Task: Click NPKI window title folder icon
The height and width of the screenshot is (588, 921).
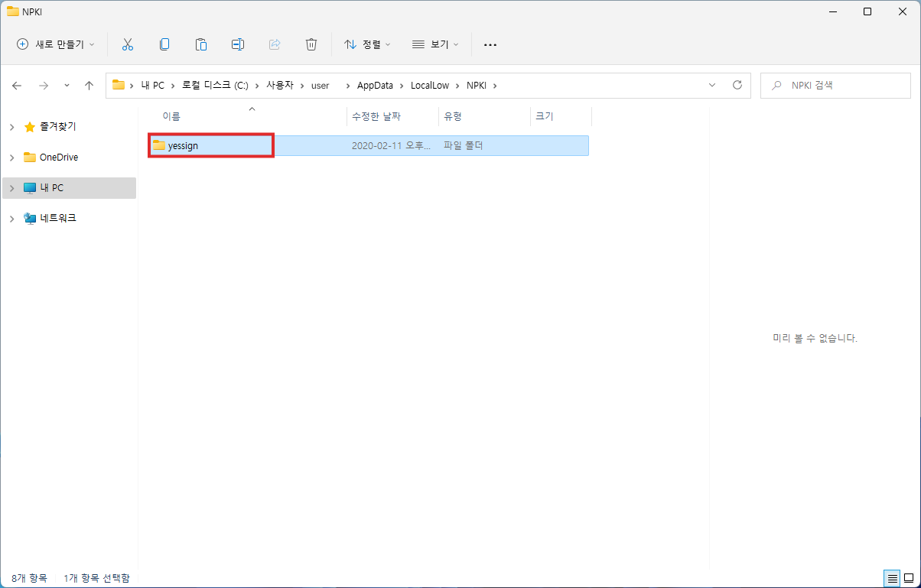Action: [13, 11]
